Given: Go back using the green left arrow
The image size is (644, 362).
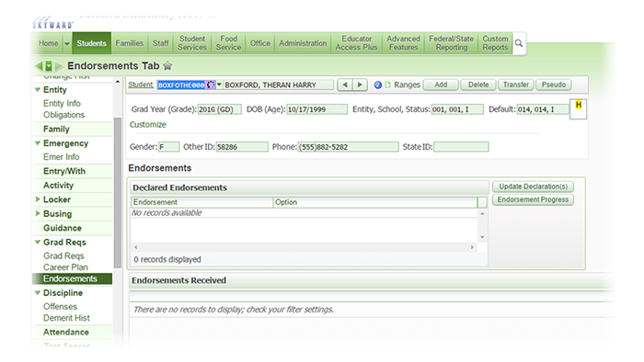Looking at the screenshot, I should point(39,65).
